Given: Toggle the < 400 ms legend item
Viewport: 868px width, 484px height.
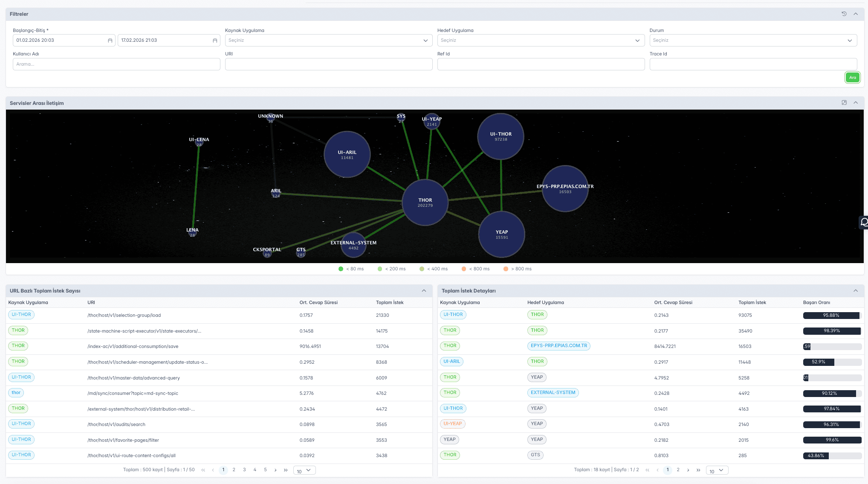Looking at the screenshot, I should [x=434, y=269].
